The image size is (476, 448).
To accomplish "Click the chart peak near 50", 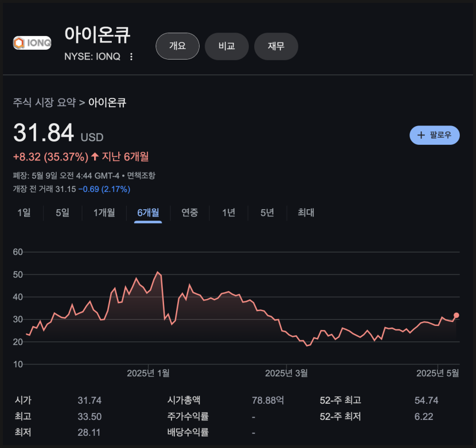I will point(157,272).
